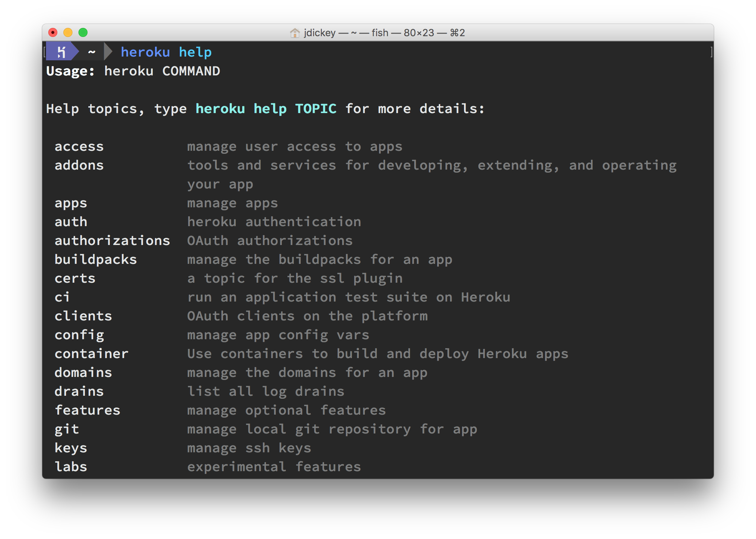756x539 pixels.
Task: Click the 'heroku help' typed command
Action: (x=166, y=52)
